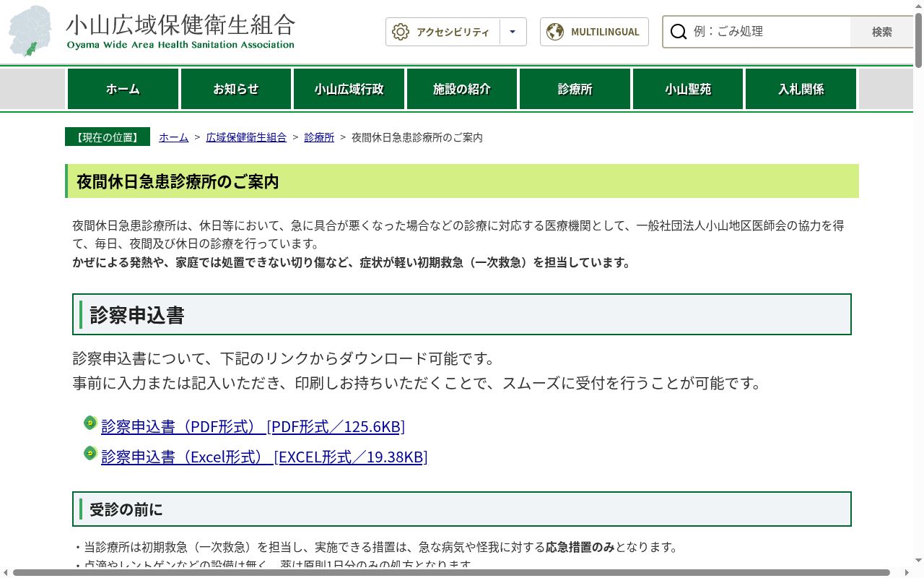
Task: Follow the ホーム breadcrumb link
Action: (x=174, y=137)
